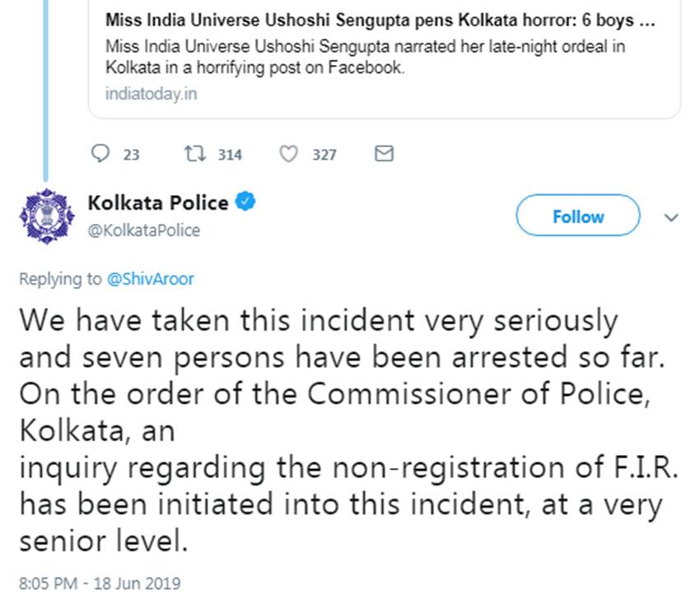Click the 327 likes count
This screenshot has width=700, height=604.
click(x=324, y=155)
